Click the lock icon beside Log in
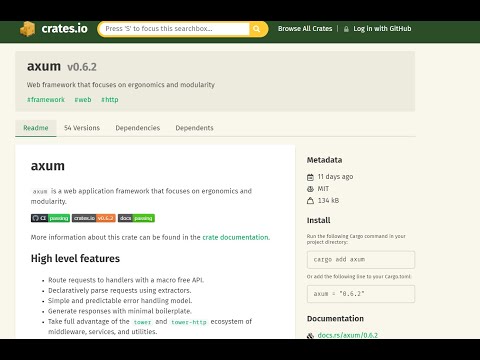Viewport: 480px width, 360px height. pyautogui.click(x=346, y=29)
